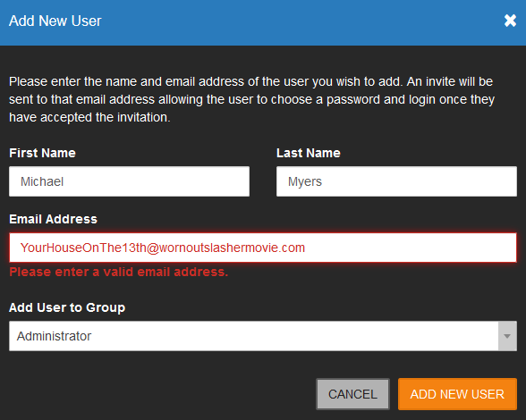The image size is (526, 420).
Task: Submit with the orange Add New User button
Action: 457,394
